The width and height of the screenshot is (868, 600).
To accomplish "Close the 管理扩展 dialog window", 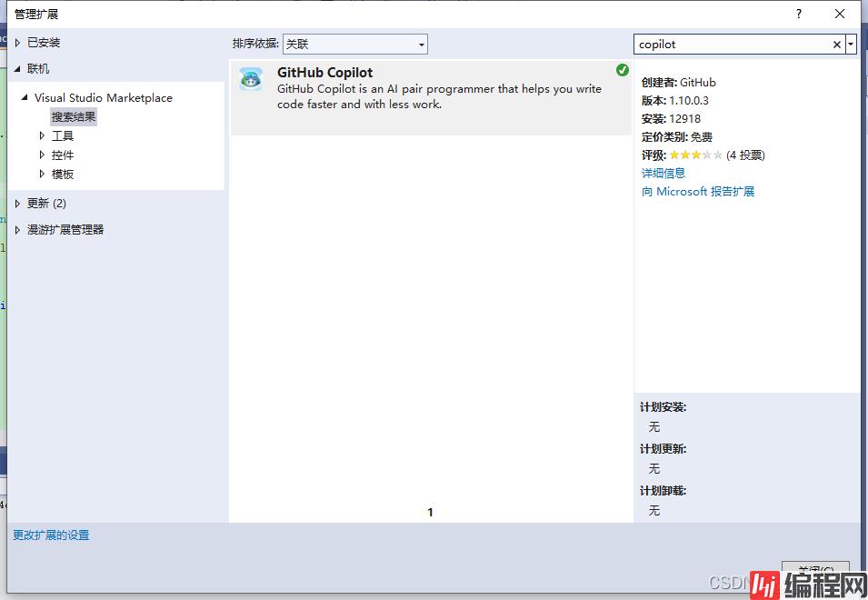I will [839, 14].
